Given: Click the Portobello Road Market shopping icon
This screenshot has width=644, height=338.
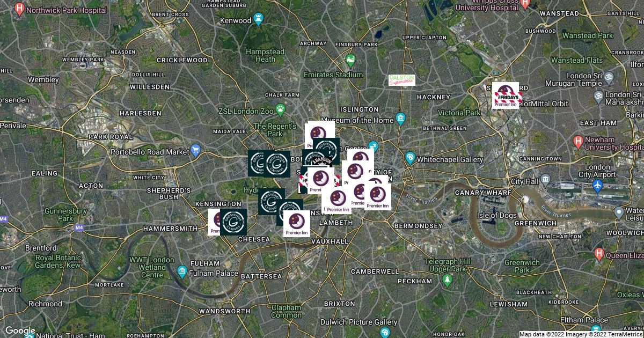Looking at the screenshot, I should 195,152.
